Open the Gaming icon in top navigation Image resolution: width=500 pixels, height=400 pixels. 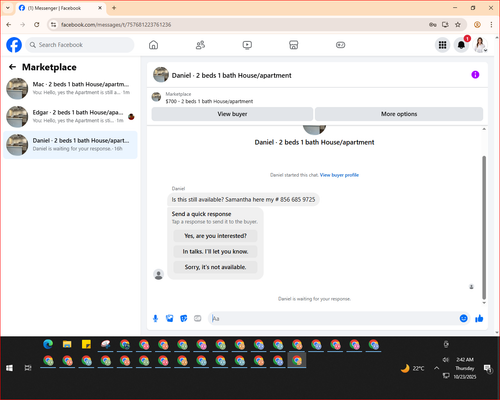340,45
